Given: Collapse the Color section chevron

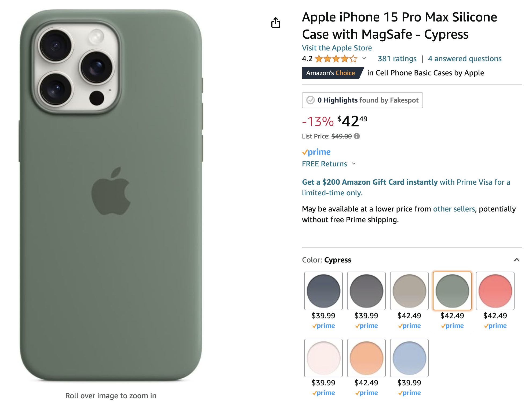Looking at the screenshot, I should 516,260.
